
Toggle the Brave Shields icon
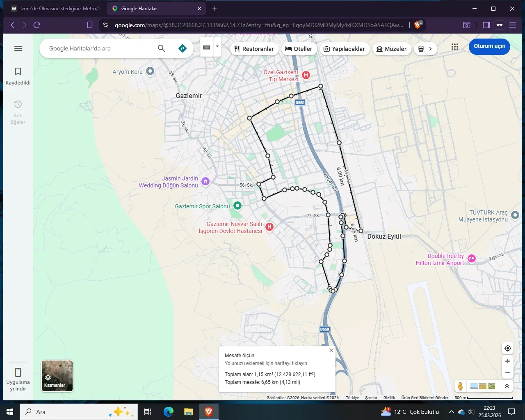pos(418,25)
